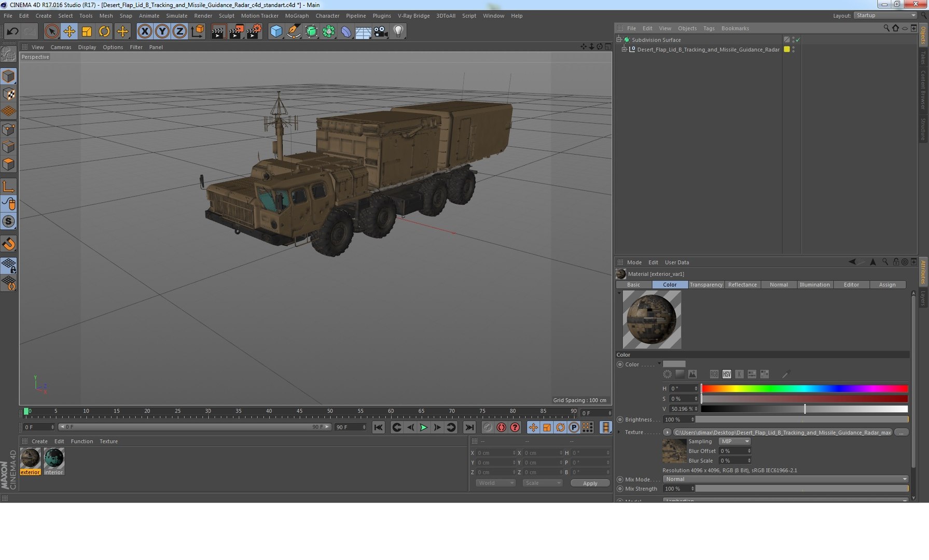Screen dimensions: 929x560
Task: Open the Sampling MIP dropdown
Action: 734,441
